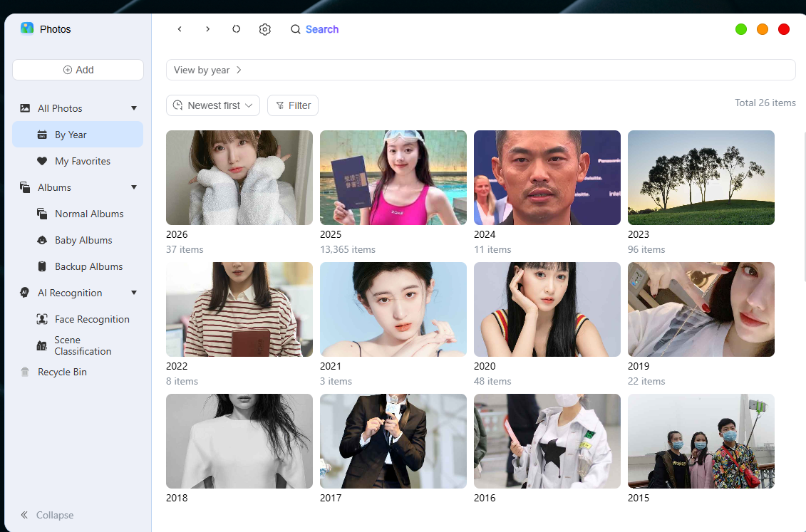Click the orange window control dot

coord(763,29)
